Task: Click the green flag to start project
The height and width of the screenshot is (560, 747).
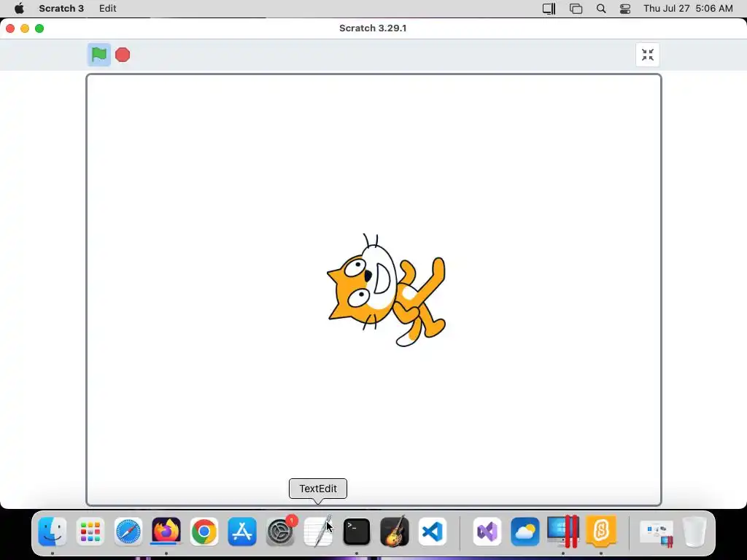Action: click(x=99, y=55)
